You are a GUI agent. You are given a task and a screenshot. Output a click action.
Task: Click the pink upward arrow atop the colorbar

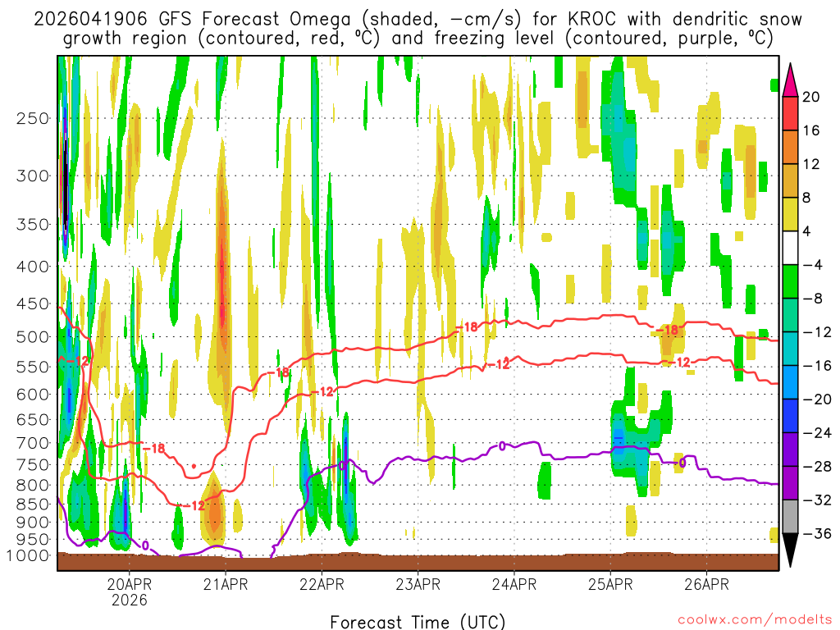point(790,80)
